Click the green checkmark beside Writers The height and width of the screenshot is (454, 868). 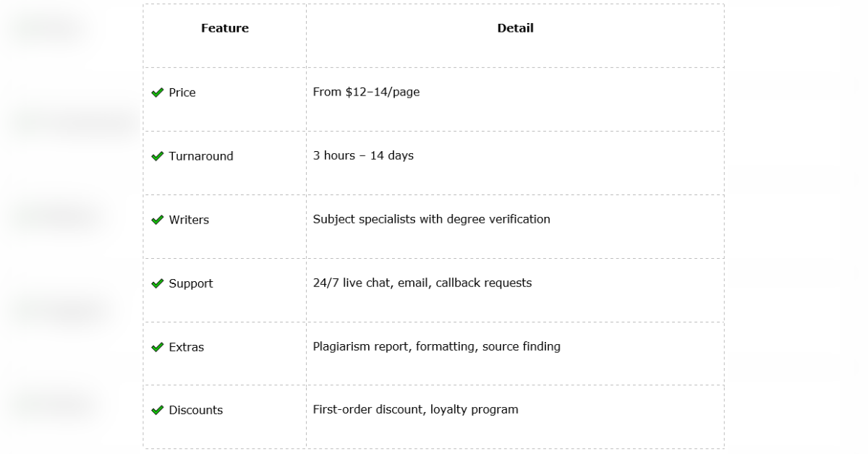tap(157, 220)
